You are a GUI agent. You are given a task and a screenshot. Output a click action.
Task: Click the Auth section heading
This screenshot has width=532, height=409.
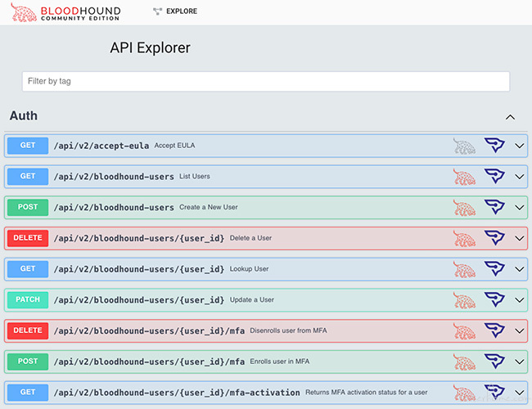point(24,115)
